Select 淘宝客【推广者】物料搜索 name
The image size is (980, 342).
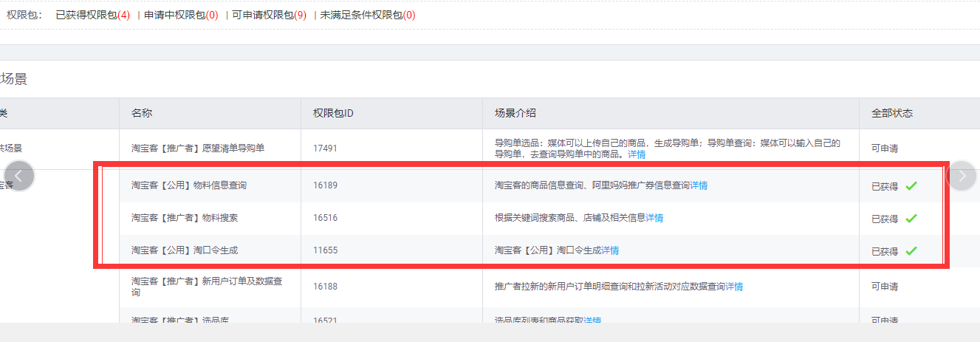point(185,218)
